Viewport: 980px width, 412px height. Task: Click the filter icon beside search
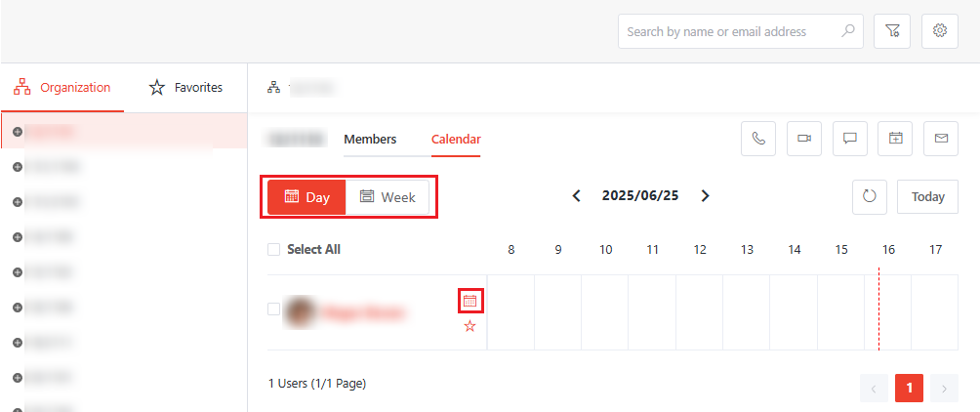(x=892, y=31)
